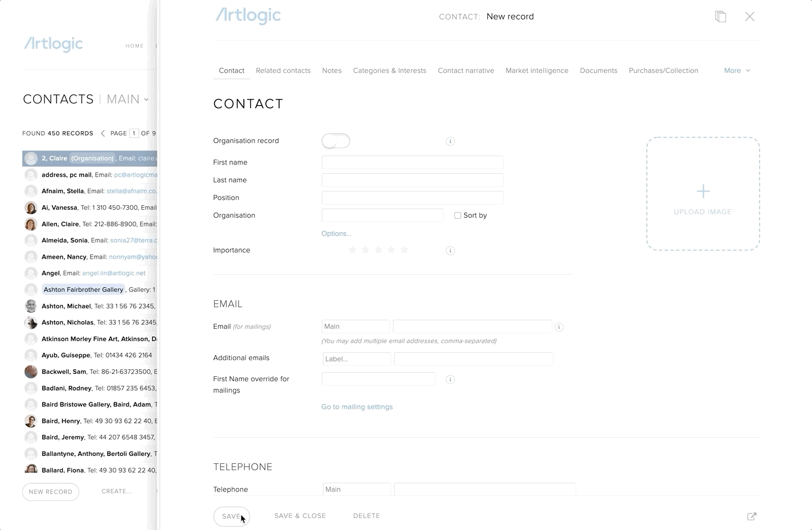812x530 pixels.
Task: Set importance to third star
Action: click(379, 250)
